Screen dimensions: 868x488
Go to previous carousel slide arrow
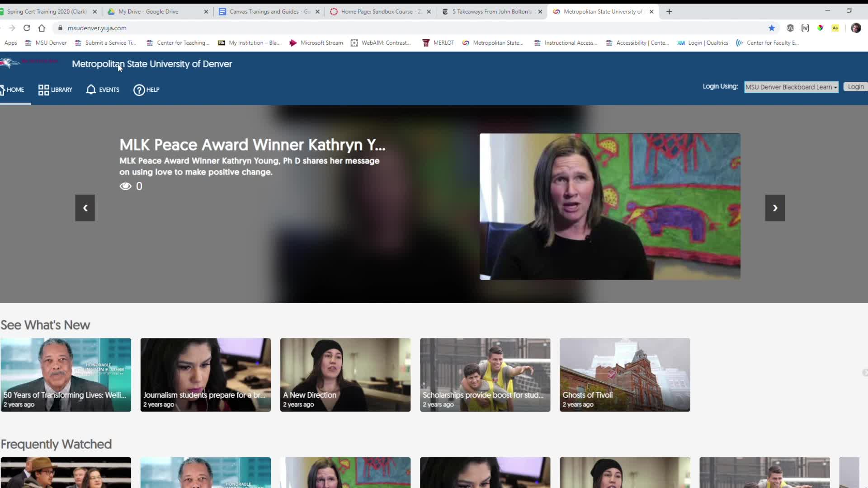(x=85, y=208)
